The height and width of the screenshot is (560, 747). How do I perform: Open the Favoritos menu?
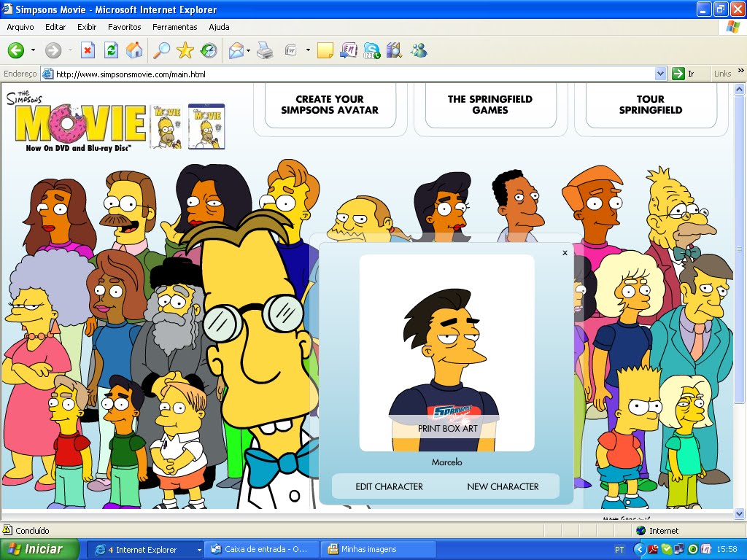[x=124, y=27]
